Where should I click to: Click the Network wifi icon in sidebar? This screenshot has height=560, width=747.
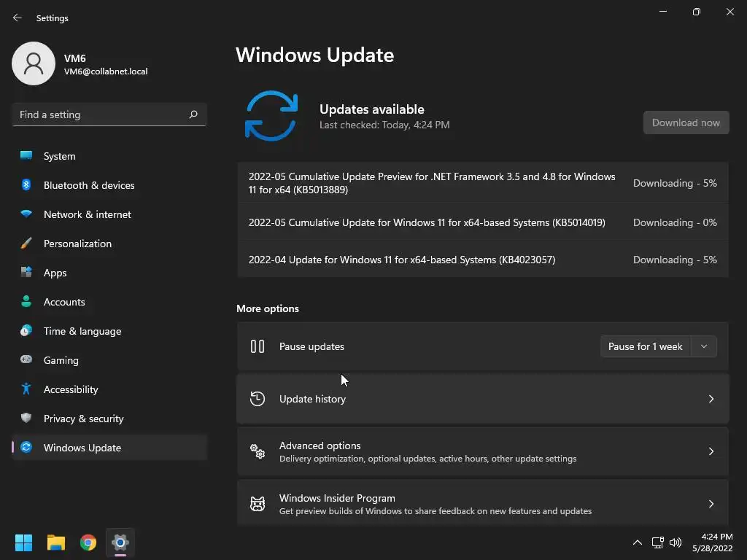tap(26, 214)
